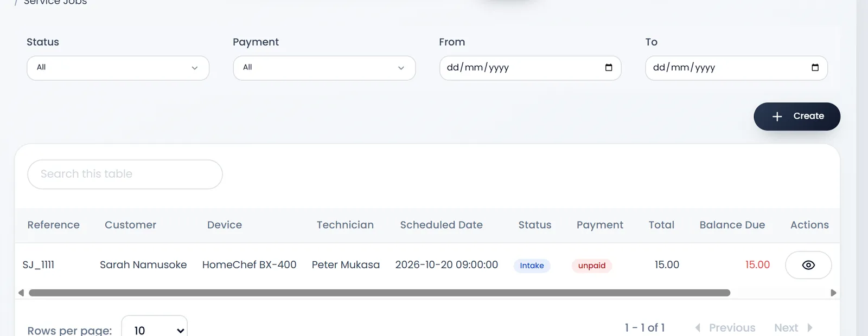Sort by the Balance Due column header
Viewport: 868px width, 336px height.
[x=732, y=225]
